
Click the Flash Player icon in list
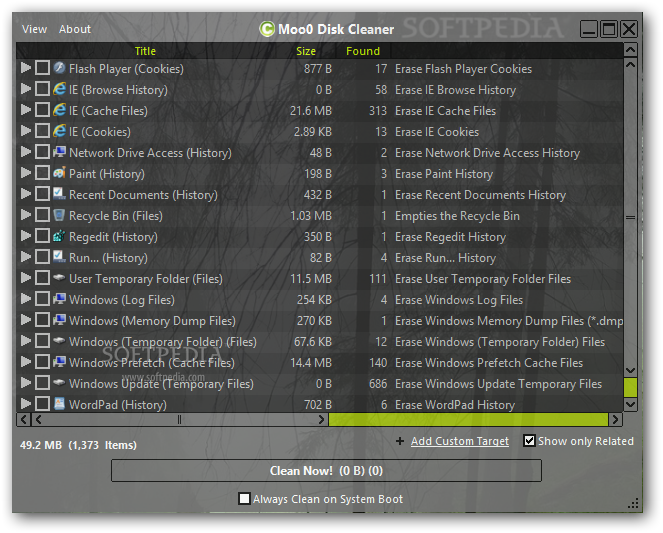59,68
